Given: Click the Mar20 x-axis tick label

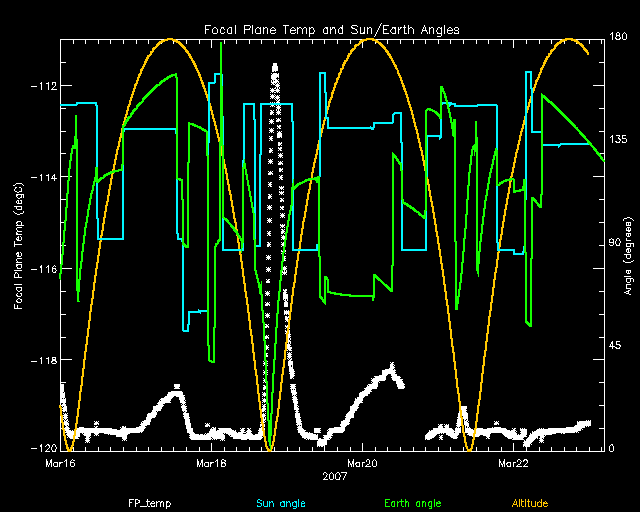Looking at the screenshot, I should (362, 463).
